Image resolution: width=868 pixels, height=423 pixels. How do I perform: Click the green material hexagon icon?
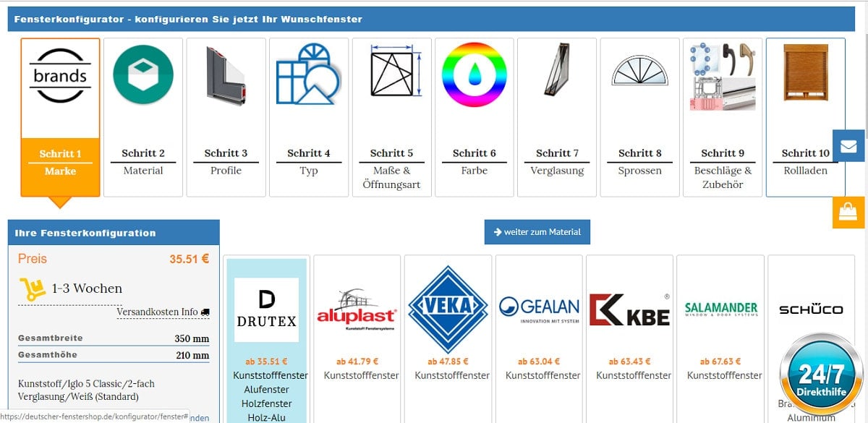[x=143, y=74]
